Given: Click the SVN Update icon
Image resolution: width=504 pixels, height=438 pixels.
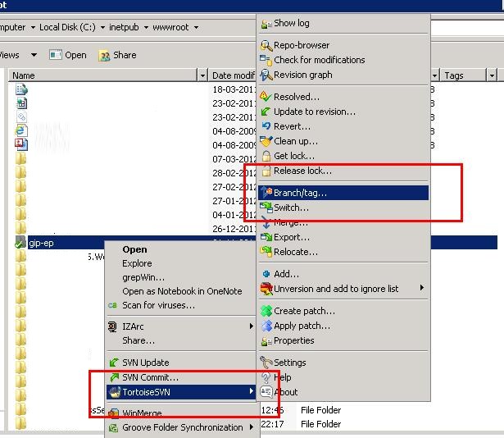Looking at the screenshot, I should [x=113, y=363].
